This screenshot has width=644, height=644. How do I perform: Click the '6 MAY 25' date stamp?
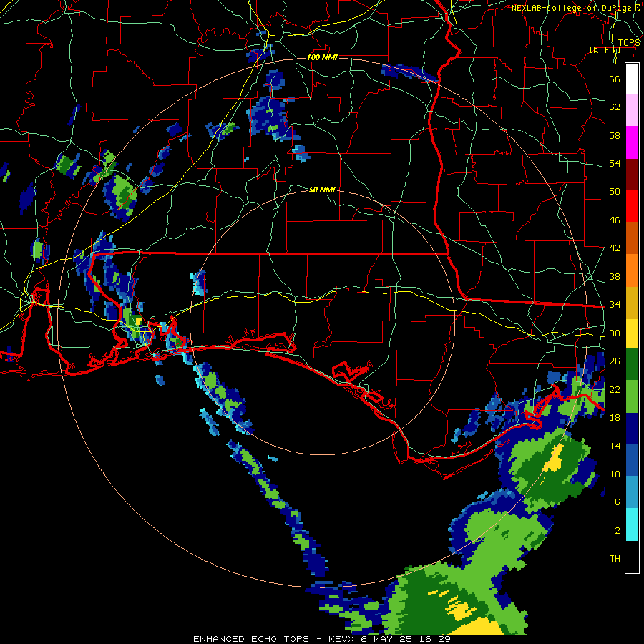387,639
